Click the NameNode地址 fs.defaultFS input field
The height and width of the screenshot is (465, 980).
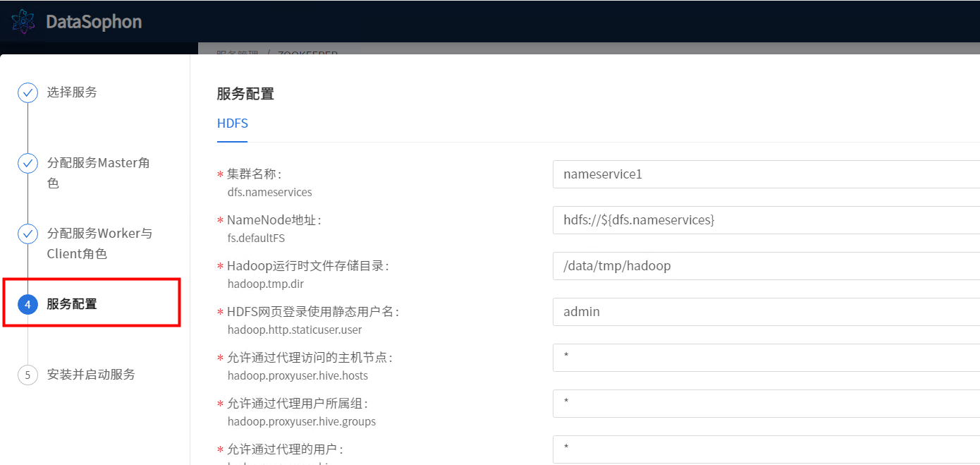pos(766,220)
